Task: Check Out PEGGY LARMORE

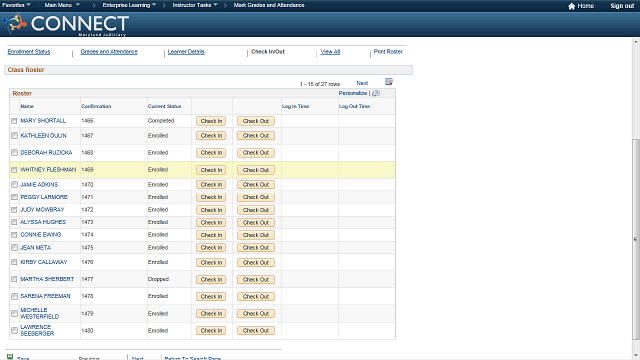Action: tap(256, 197)
